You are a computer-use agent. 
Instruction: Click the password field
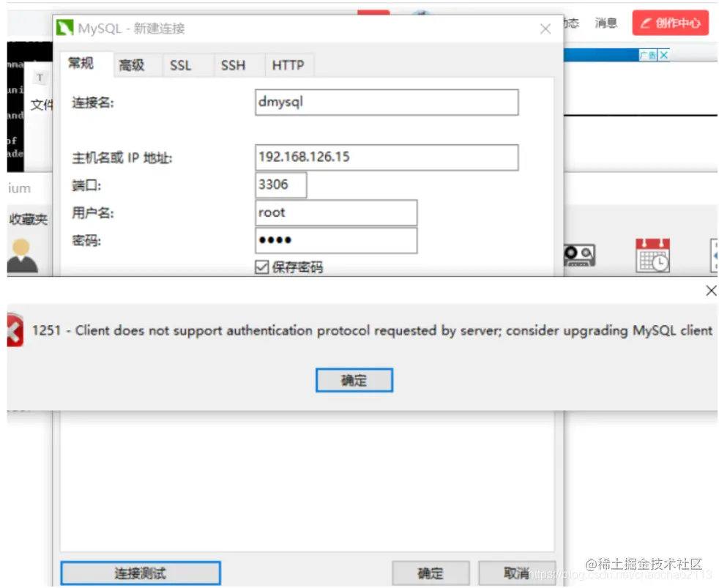[x=336, y=240]
